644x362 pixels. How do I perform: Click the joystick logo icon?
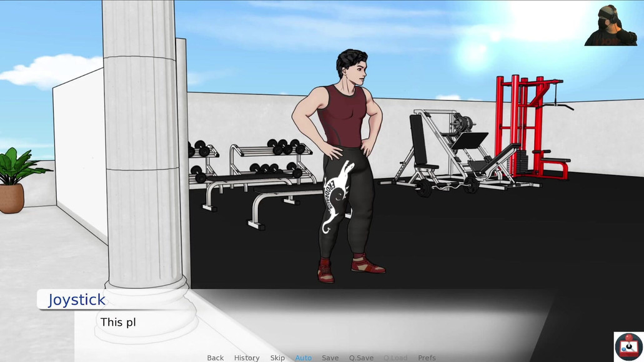(628, 346)
